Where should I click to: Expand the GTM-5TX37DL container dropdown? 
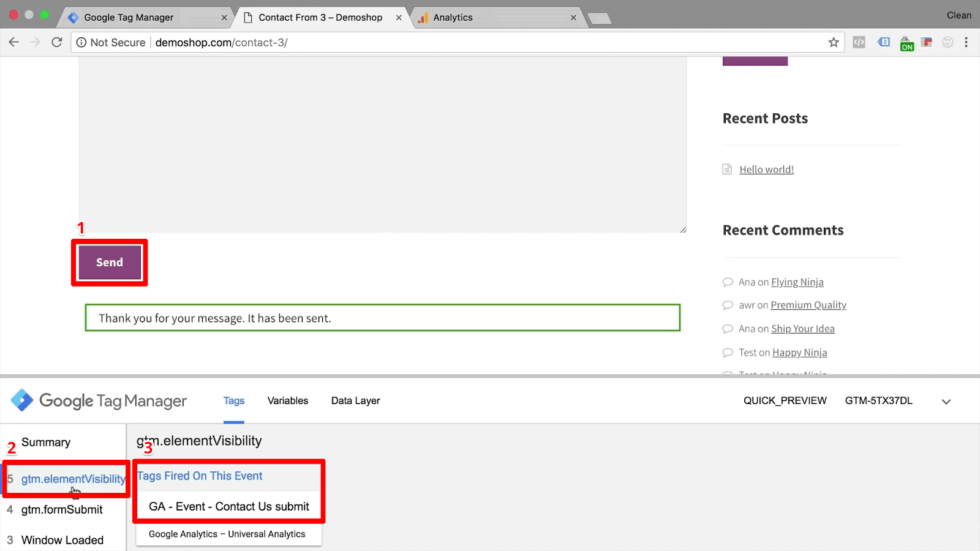click(x=946, y=402)
